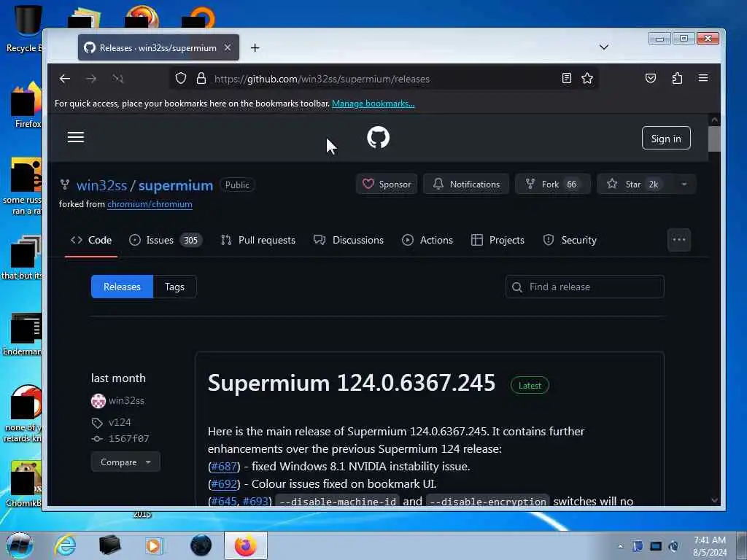Open the win32ss owner link
This screenshot has width=747, height=560.
[101, 185]
